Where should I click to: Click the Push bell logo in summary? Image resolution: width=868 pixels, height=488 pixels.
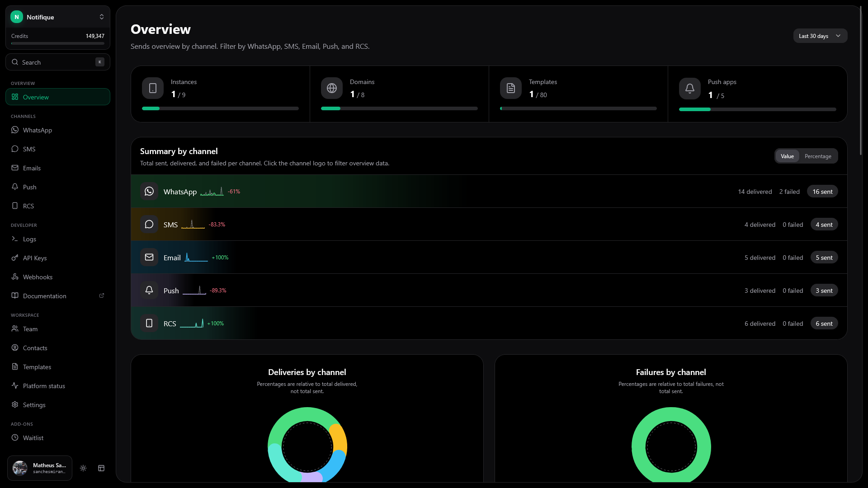click(149, 291)
